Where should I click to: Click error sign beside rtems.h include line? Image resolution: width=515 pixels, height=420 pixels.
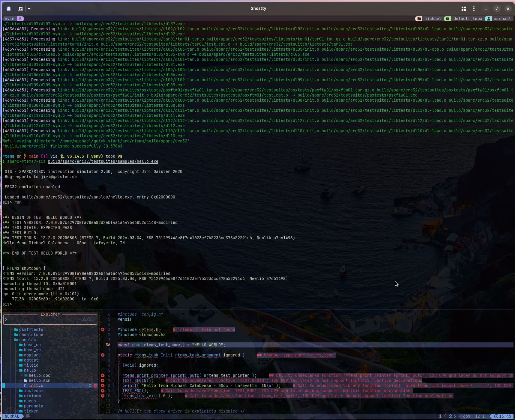[103, 329]
